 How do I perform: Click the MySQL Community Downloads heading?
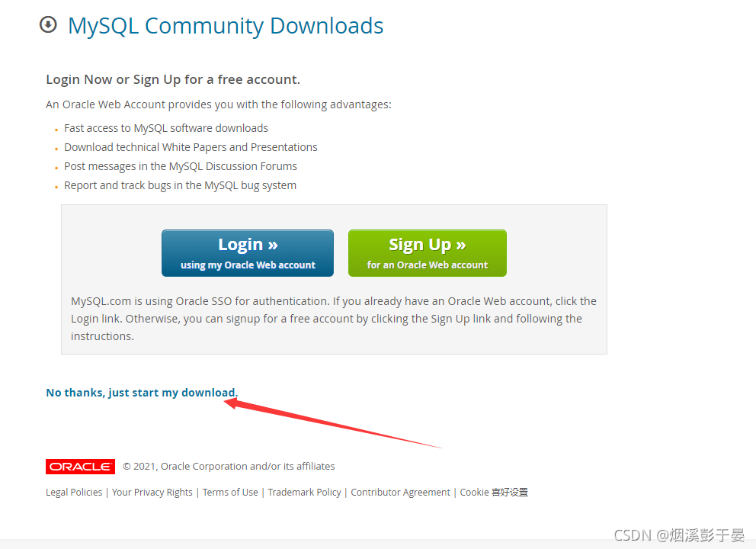[226, 26]
